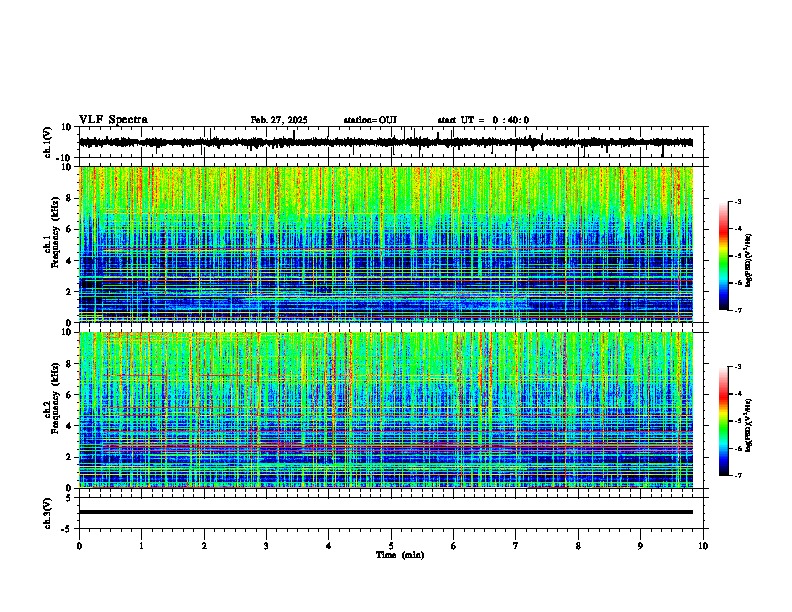This screenshot has height=612, width=792.
Task: Click the "ch.3(V)" axis label
Action: (x=48, y=513)
